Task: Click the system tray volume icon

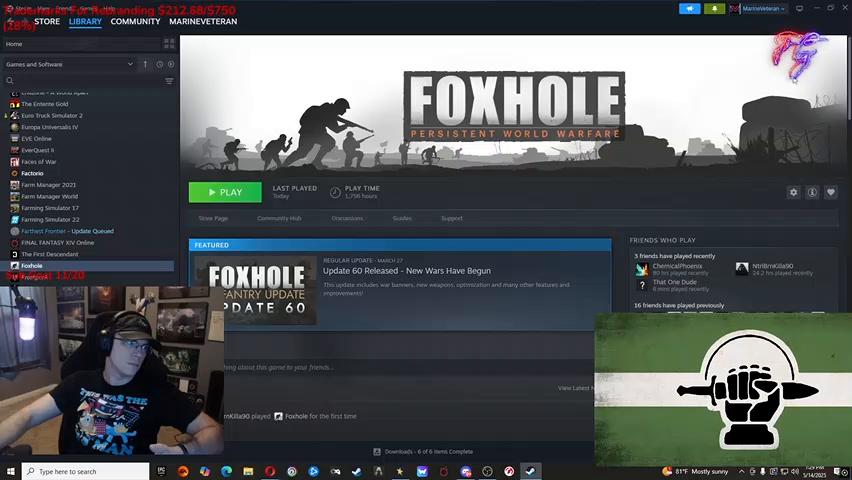Action: [x=794, y=471]
